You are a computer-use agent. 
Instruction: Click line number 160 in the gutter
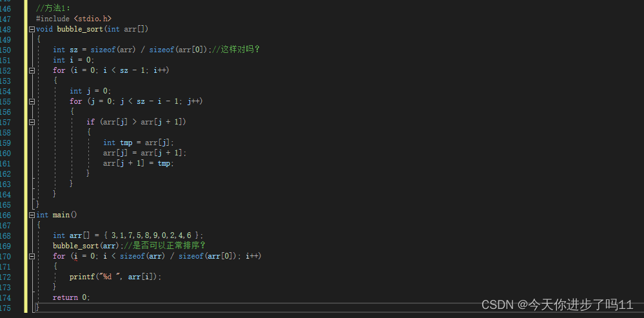pyautogui.click(x=6, y=153)
